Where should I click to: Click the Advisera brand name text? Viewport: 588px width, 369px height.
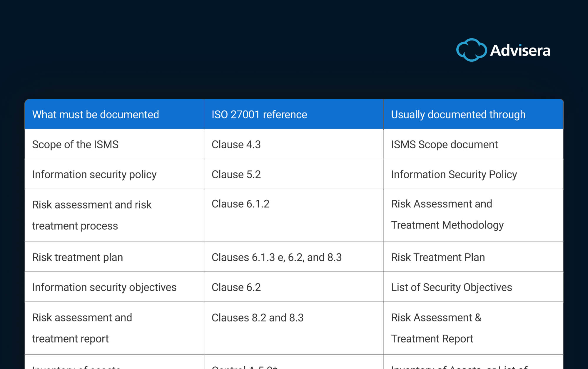520,50
